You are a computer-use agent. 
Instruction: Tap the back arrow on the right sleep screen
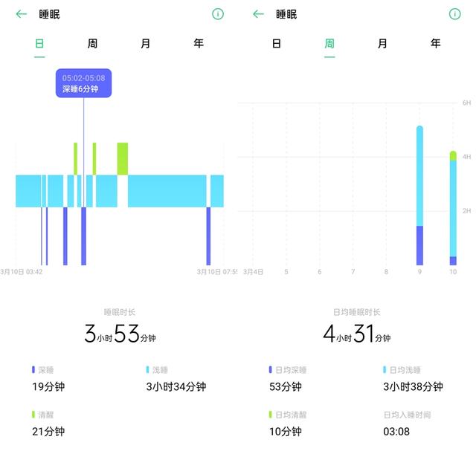(x=258, y=14)
